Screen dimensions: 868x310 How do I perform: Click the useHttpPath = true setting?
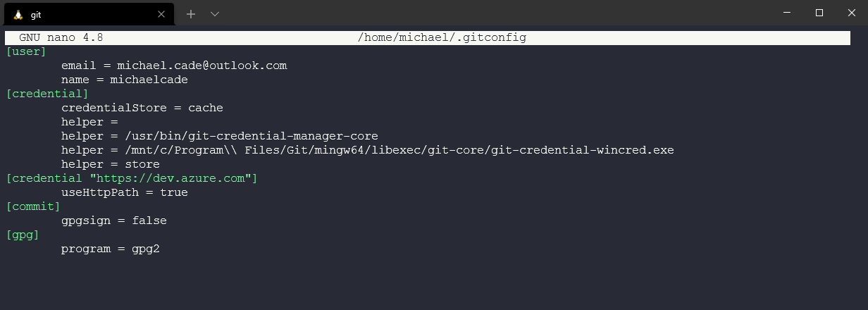(x=124, y=192)
